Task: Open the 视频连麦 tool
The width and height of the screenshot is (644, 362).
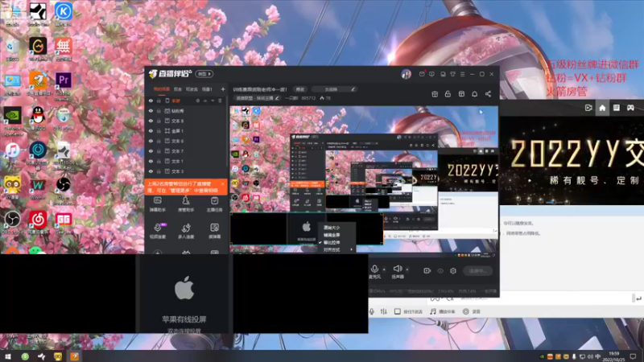Action: (x=158, y=231)
